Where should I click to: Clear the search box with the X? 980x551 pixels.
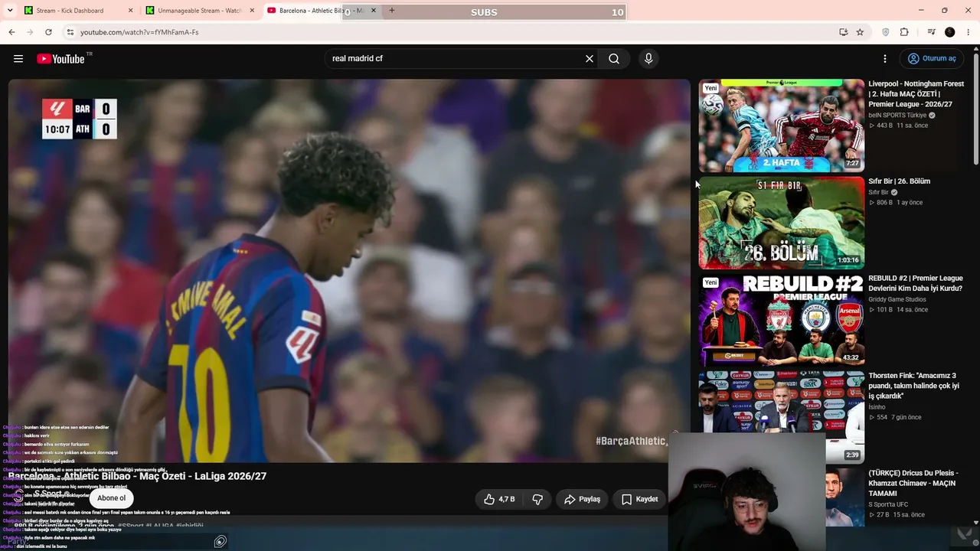tap(590, 59)
